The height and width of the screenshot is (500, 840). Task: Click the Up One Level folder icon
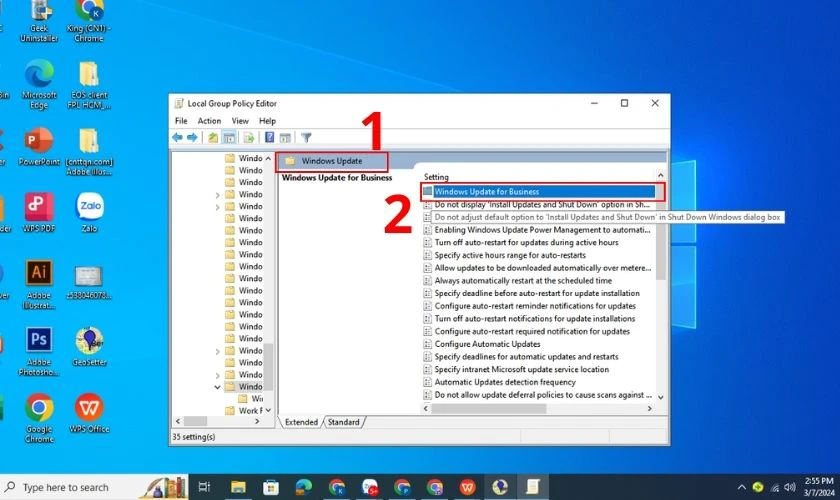point(213,138)
